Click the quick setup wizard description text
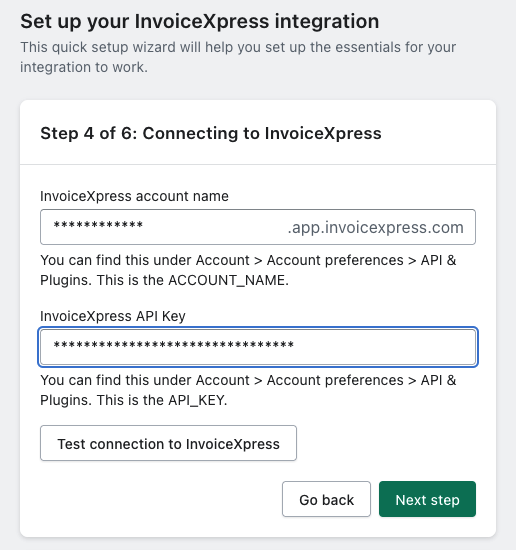The height and width of the screenshot is (550, 516). pyautogui.click(x=238, y=57)
